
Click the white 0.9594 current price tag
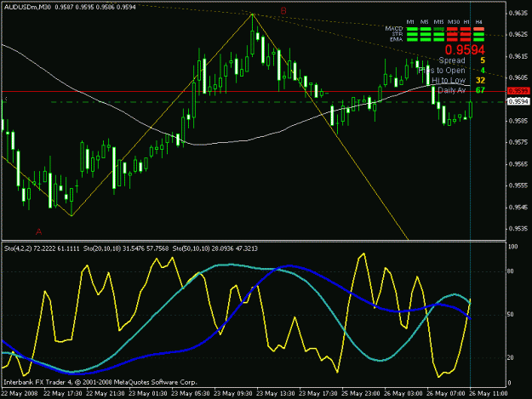pos(518,101)
